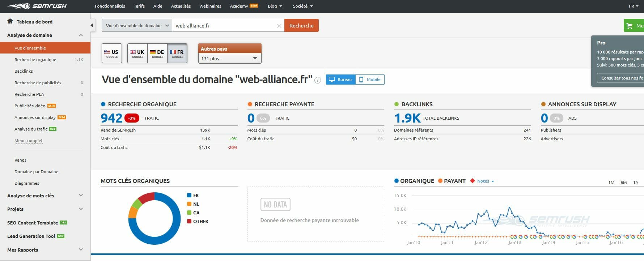Toggle PAYANT series in chart legend
Screen dimensions: 644x261
coord(452,181)
